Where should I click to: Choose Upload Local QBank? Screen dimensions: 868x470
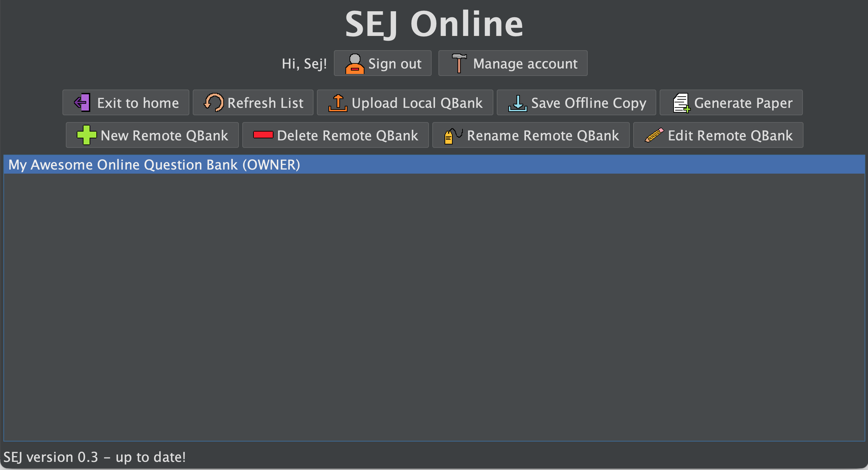click(417, 103)
